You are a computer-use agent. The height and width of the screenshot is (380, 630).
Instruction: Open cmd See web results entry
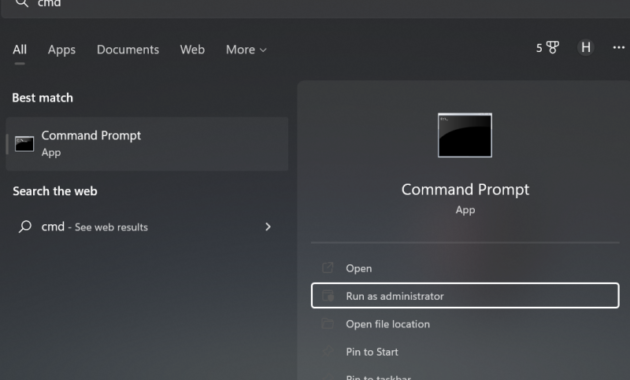(x=147, y=227)
